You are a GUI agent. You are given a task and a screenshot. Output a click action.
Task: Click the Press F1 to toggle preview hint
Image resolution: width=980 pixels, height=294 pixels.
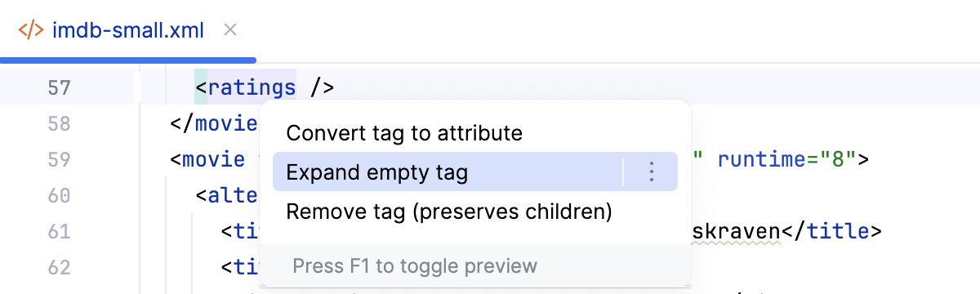coord(415,265)
